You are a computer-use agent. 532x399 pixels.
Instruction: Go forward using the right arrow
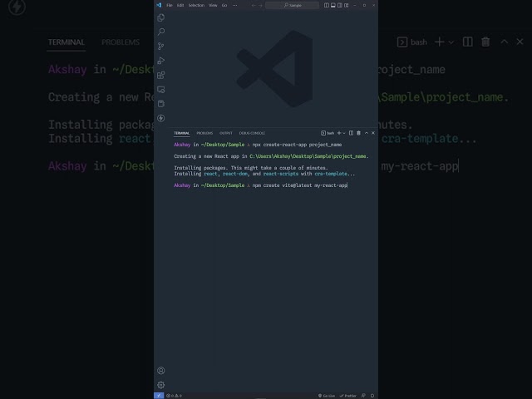point(260,6)
